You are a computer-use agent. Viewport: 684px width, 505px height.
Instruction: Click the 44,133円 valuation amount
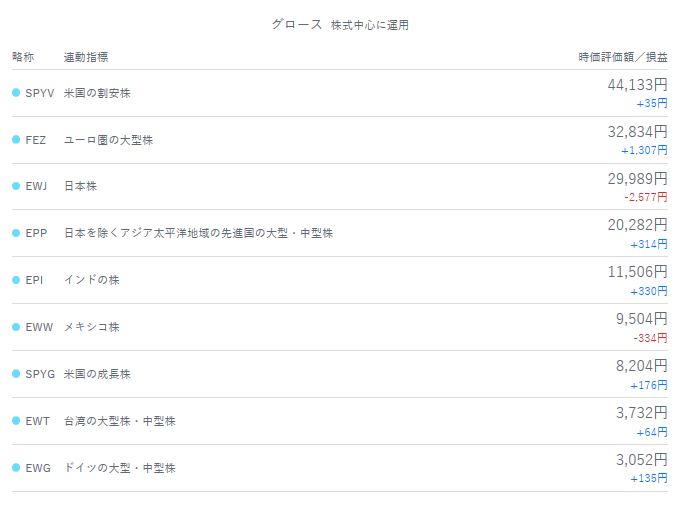click(637, 85)
